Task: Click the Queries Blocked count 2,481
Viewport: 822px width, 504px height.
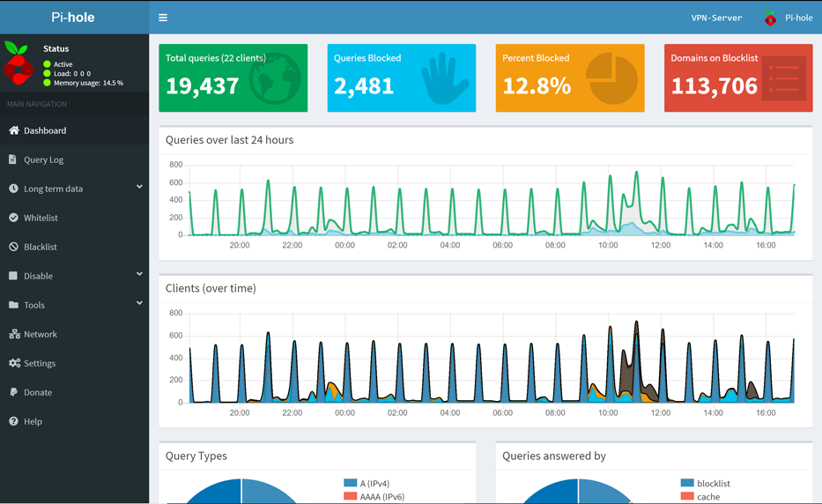Action: [364, 86]
